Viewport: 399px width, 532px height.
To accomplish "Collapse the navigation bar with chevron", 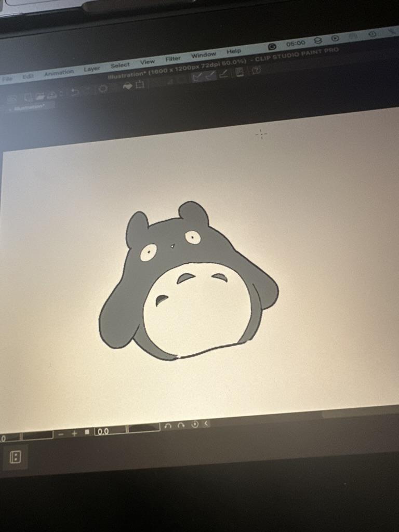I will tap(206, 423).
